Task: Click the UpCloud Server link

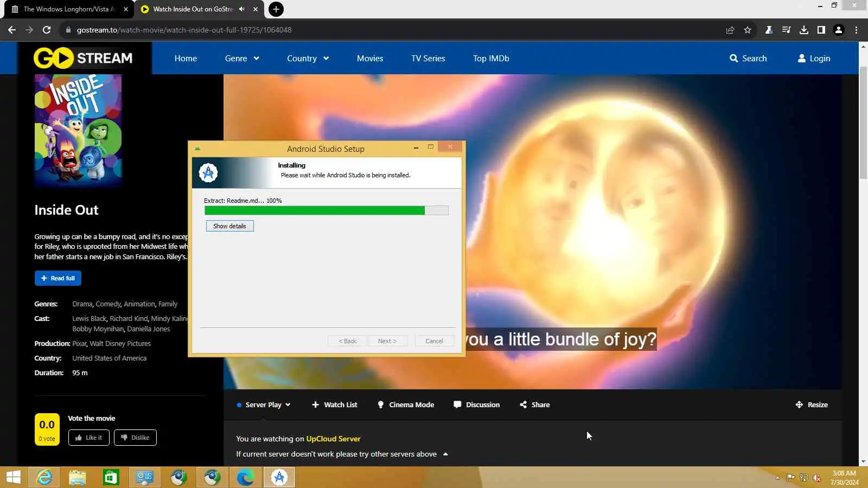Action: [333, 439]
